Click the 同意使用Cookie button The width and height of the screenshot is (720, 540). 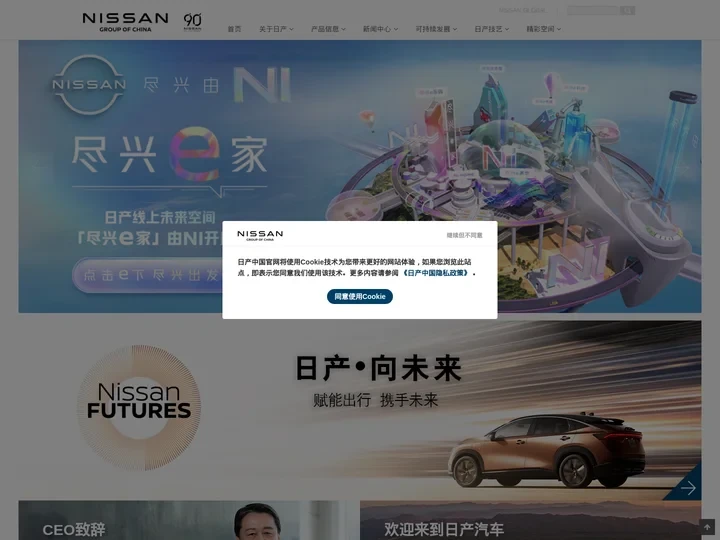[360, 297]
